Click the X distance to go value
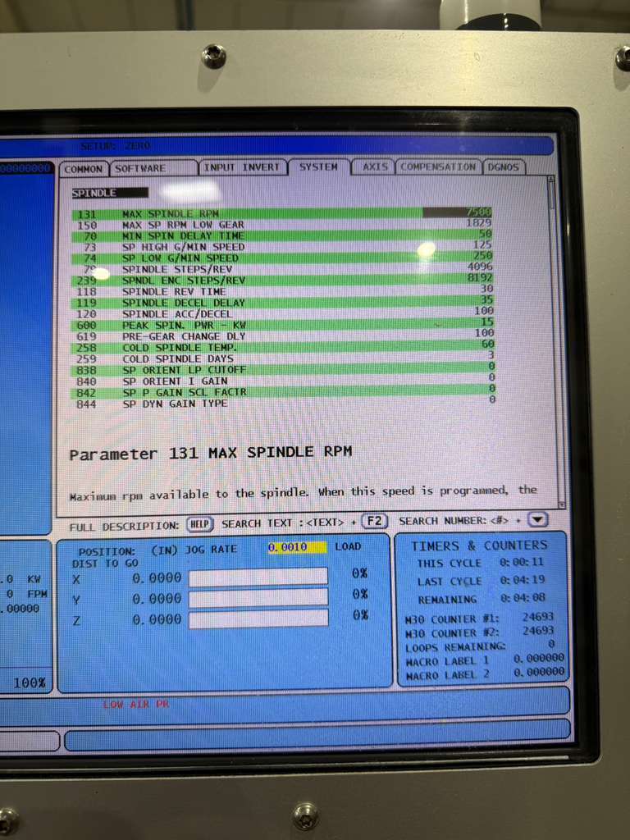The image size is (630, 840). click(x=157, y=578)
